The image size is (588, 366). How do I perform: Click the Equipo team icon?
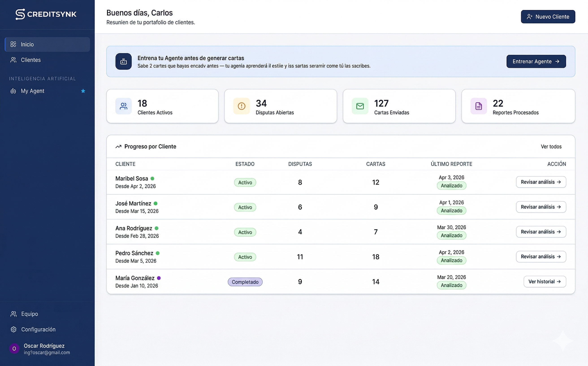[x=13, y=314]
